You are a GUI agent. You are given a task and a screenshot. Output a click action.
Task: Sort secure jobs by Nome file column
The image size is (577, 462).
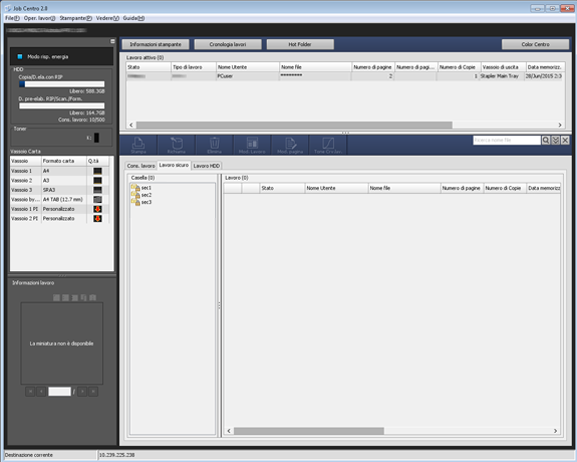coord(404,188)
